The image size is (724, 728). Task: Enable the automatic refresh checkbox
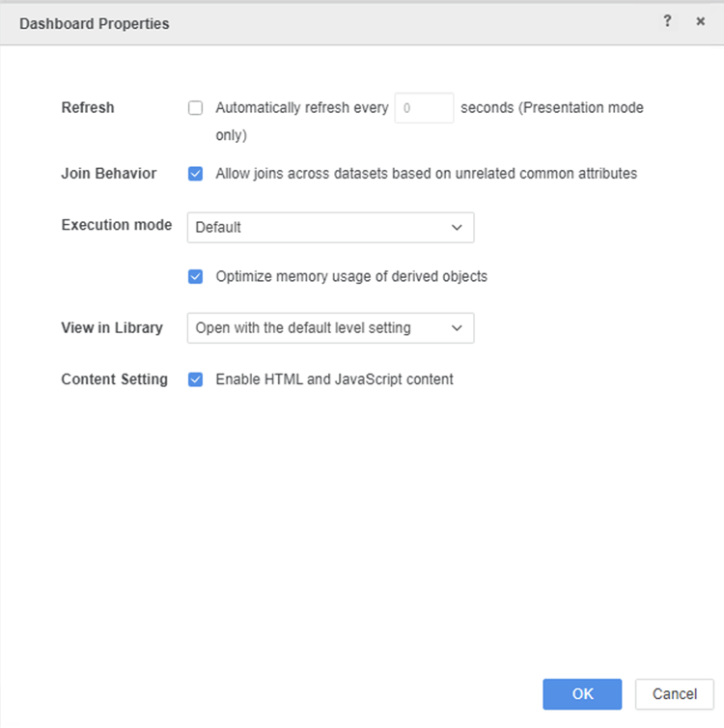196,108
